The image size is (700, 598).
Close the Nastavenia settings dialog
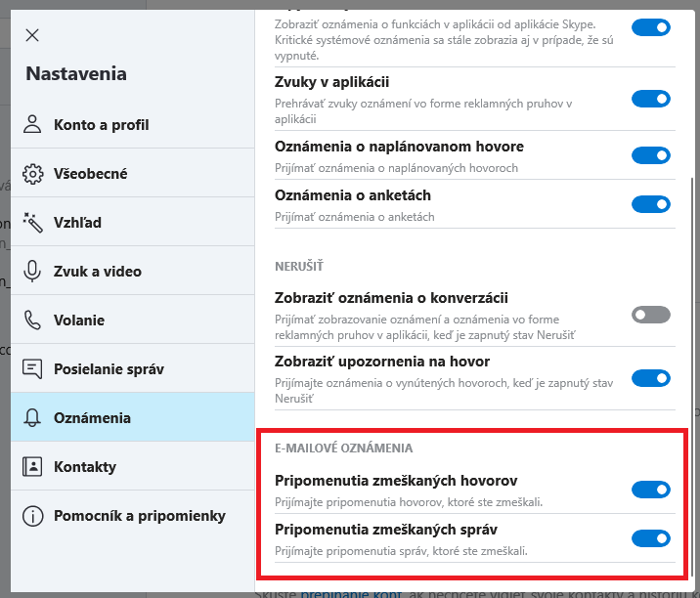tap(32, 35)
